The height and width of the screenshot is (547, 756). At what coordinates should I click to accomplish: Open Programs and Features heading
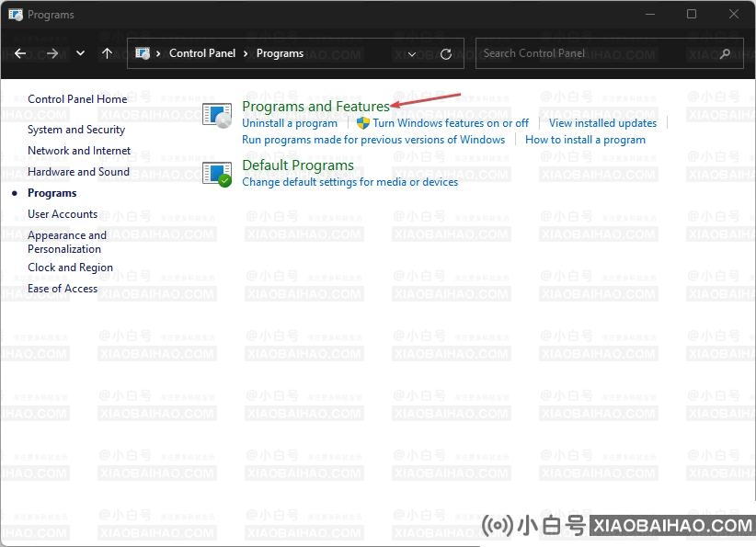[315, 106]
